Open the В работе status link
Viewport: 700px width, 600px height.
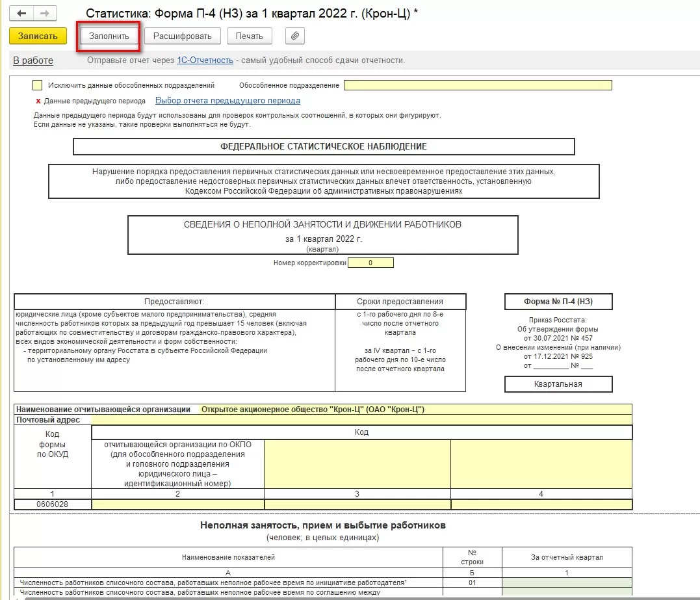[33, 60]
